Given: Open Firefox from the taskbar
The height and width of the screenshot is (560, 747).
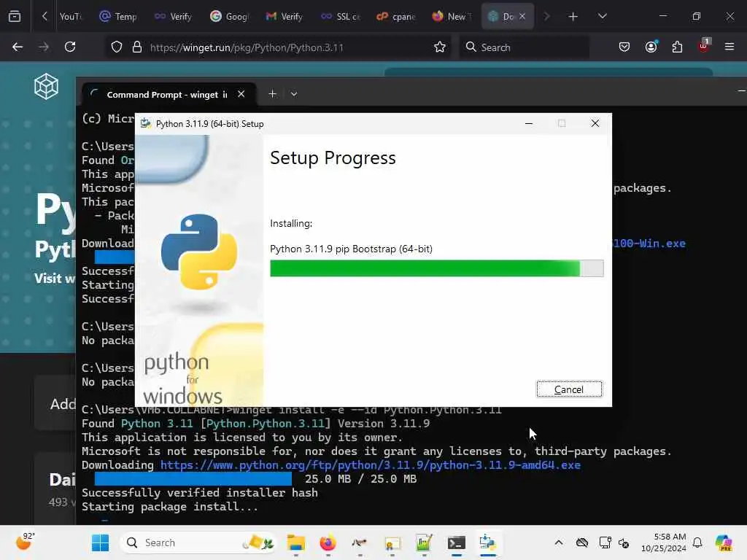Looking at the screenshot, I should pos(328,542).
